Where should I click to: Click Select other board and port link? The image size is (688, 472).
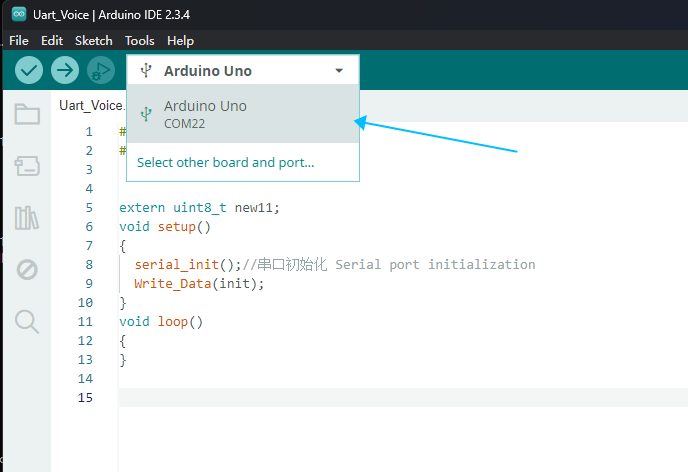coord(226,163)
